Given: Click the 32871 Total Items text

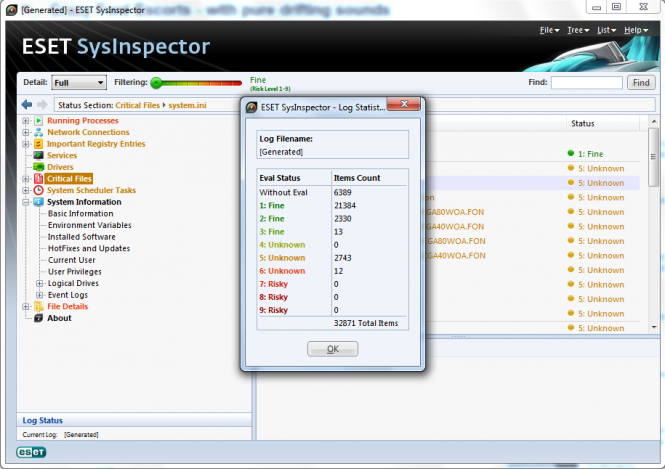Looking at the screenshot, I should point(366,323).
